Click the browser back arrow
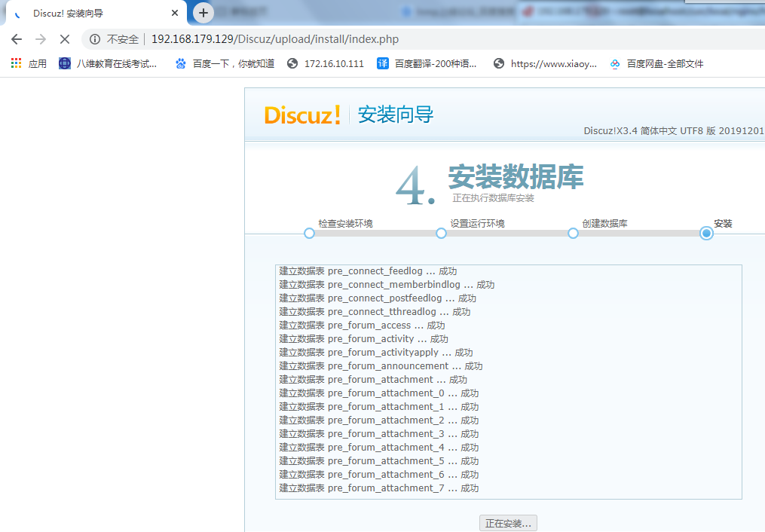765x532 pixels. pos(17,39)
